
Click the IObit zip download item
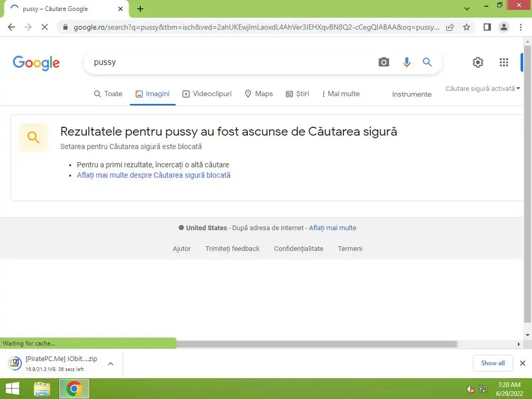(x=54, y=363)
